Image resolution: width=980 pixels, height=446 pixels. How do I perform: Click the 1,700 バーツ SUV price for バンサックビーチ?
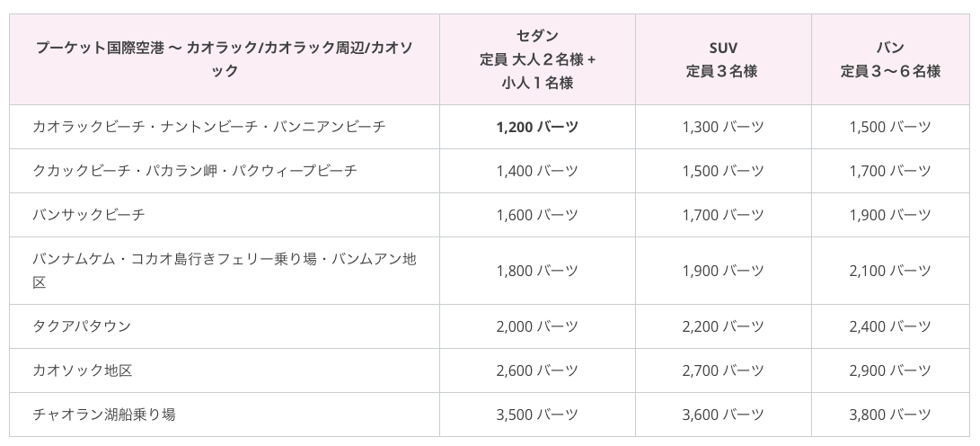[x=723, y=215]
